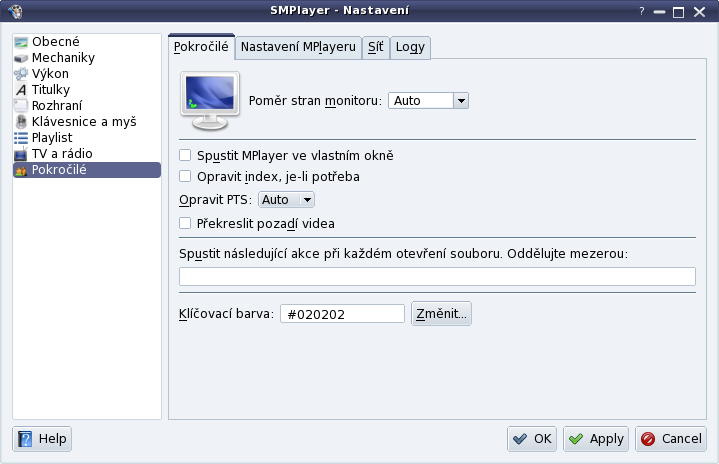Click the Rozhraní window icon
Screen dimensions: 719x464
21,106
